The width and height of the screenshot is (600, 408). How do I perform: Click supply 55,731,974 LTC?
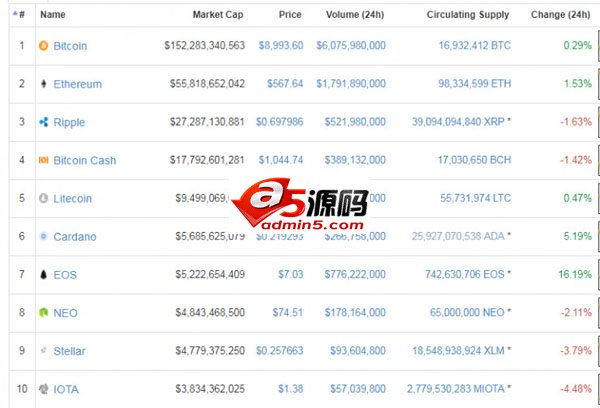tap(476, 198)
